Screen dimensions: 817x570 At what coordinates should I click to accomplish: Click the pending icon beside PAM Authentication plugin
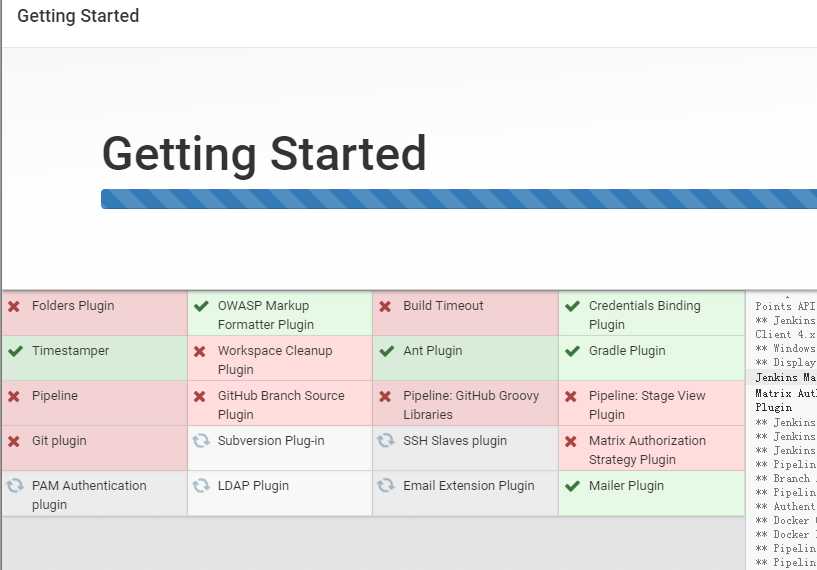(x=15, y=486)
